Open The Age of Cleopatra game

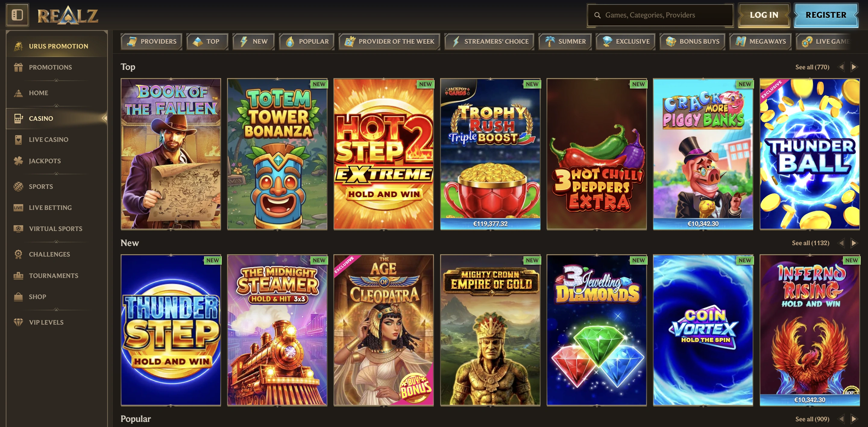[384, 330]
